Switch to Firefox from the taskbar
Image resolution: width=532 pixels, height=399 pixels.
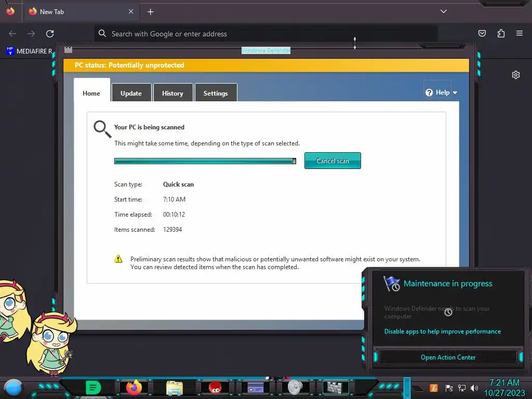[x=134, y=388]
